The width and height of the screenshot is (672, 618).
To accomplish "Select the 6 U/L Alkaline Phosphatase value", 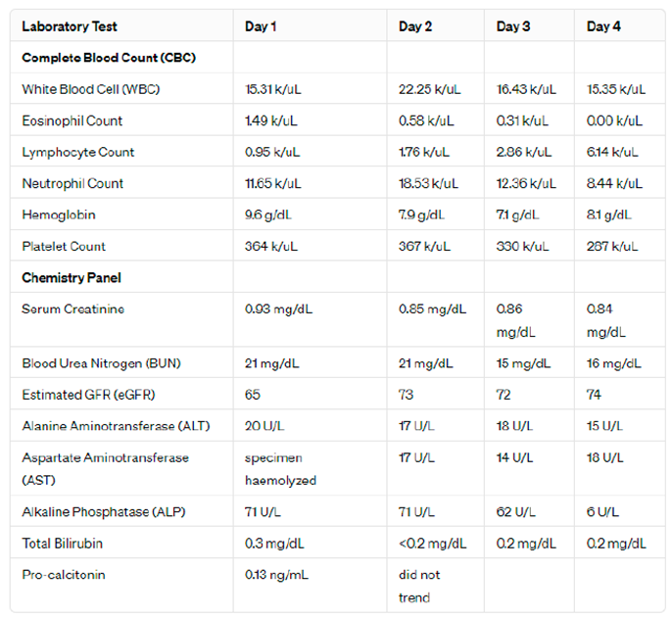I will (602, 512).
